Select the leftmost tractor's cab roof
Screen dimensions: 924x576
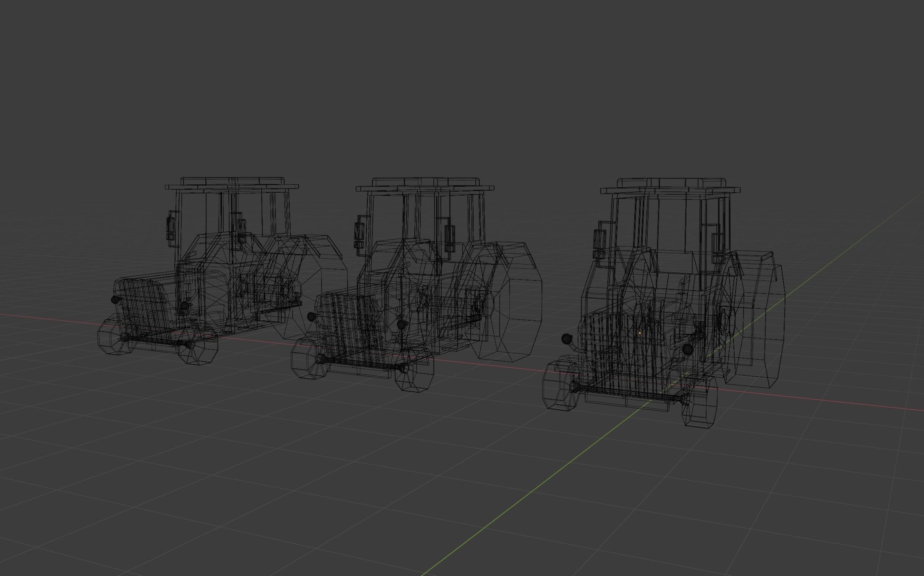pyautogui.click(x=232, y=183)
